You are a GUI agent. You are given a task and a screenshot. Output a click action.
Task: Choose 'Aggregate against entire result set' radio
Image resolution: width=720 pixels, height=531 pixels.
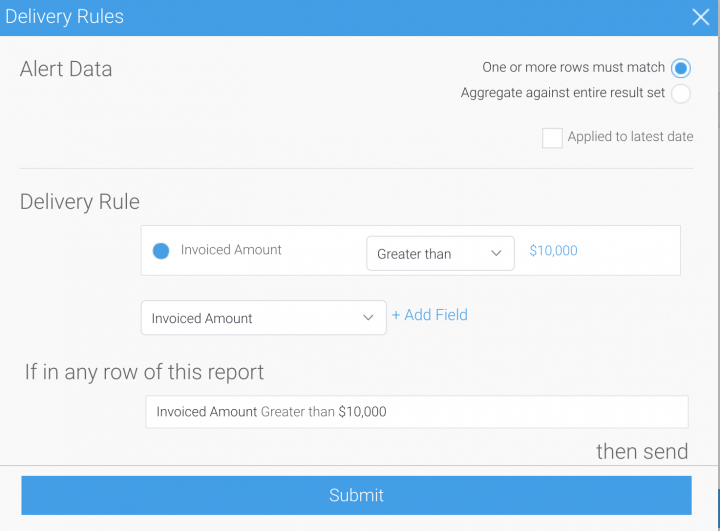coord(681,94)
